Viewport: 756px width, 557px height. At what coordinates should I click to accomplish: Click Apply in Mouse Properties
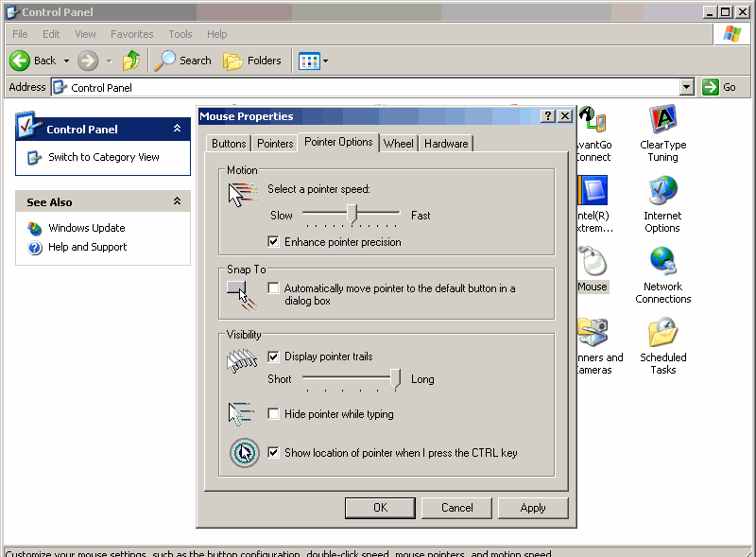point(533,508)
